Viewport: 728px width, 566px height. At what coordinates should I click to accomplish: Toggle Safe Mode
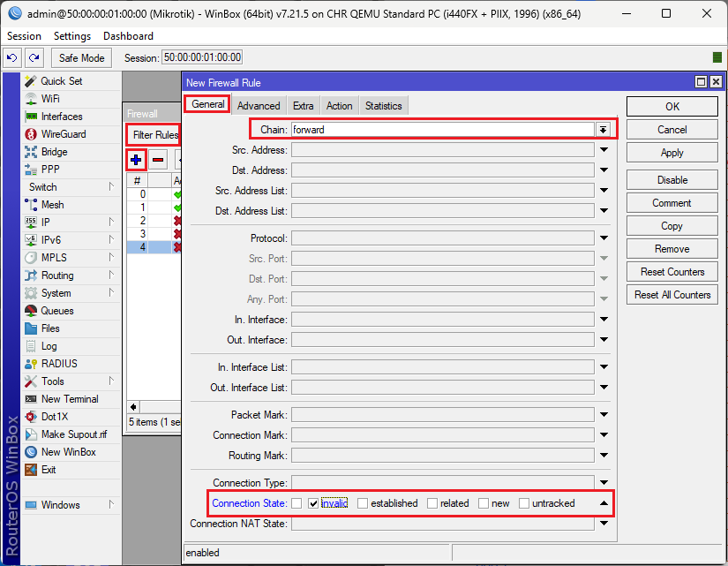[82, 58]
